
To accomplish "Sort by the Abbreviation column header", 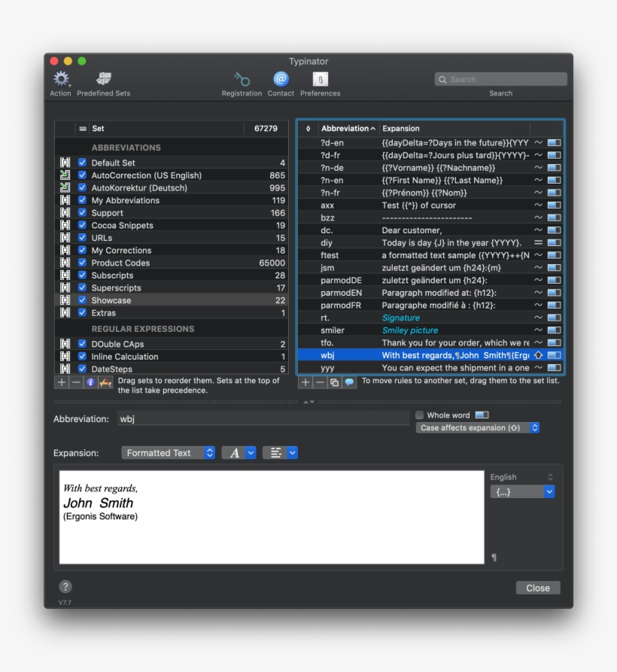I will [348, 129].
